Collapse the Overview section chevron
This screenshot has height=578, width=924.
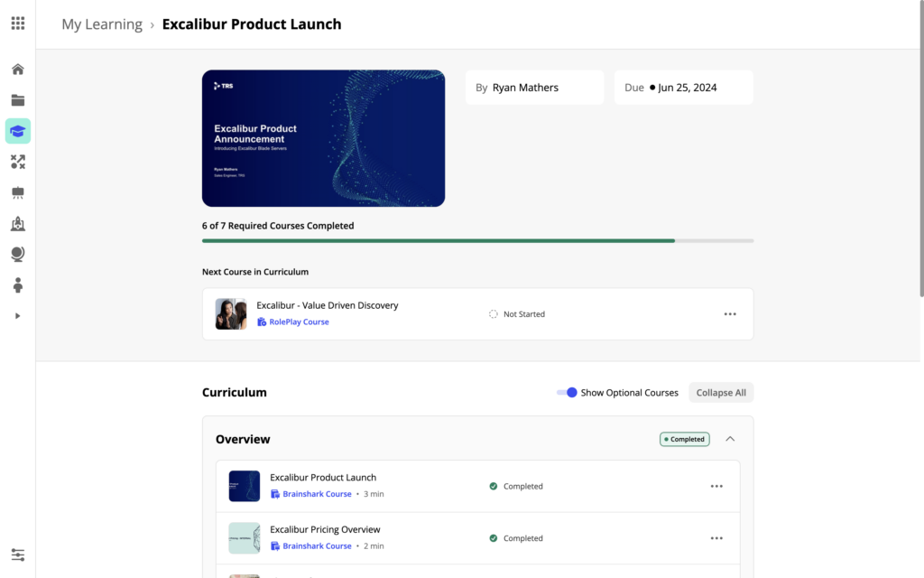pos(730,439)
